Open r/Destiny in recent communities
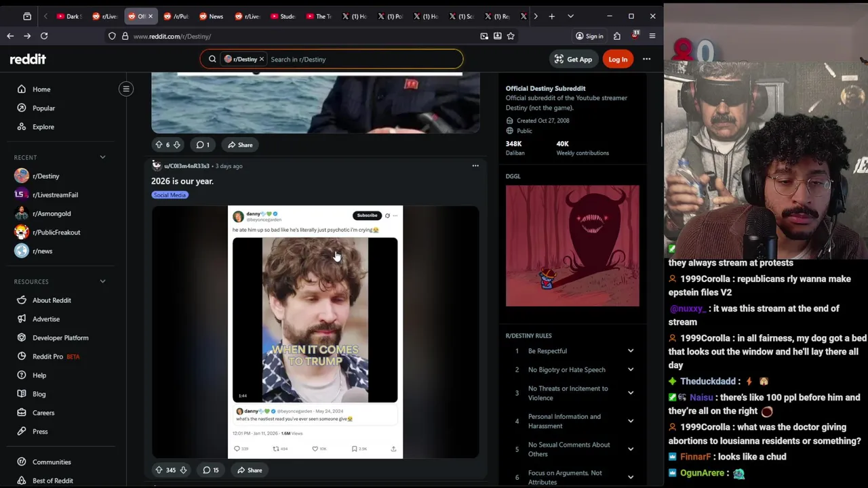This screenshot has width=868, height=488. pos(45,176)
